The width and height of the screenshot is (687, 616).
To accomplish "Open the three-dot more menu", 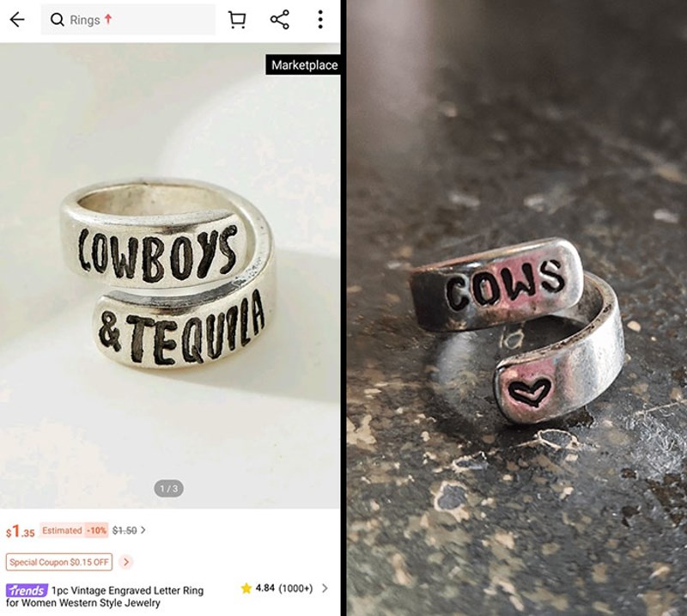I will (320, 19).
